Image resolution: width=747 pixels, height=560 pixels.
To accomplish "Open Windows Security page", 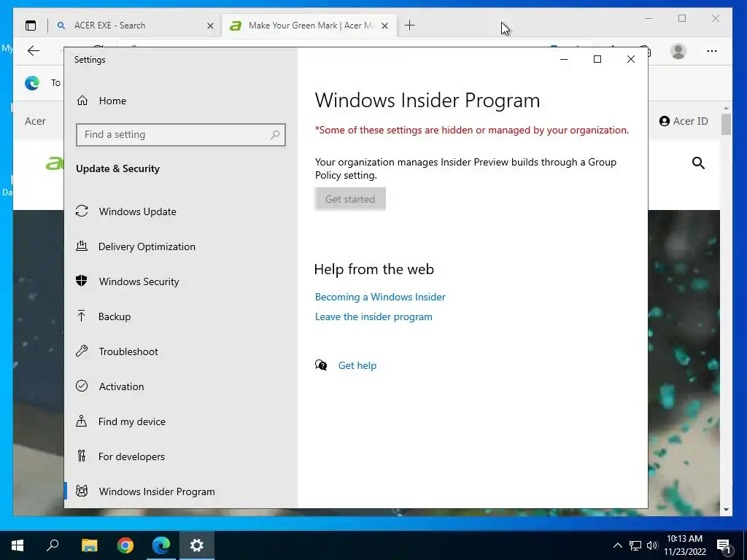I will pos(139,281).
